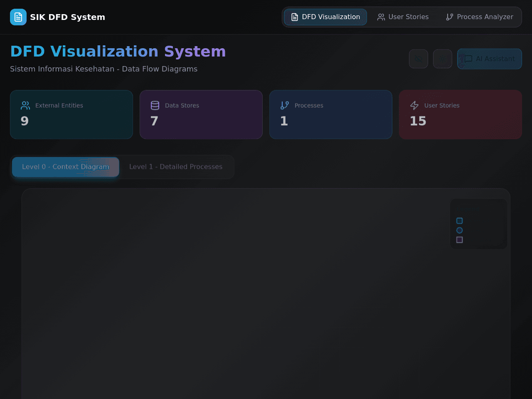Click the Data Stores database icon

click(x=155, y=106)
